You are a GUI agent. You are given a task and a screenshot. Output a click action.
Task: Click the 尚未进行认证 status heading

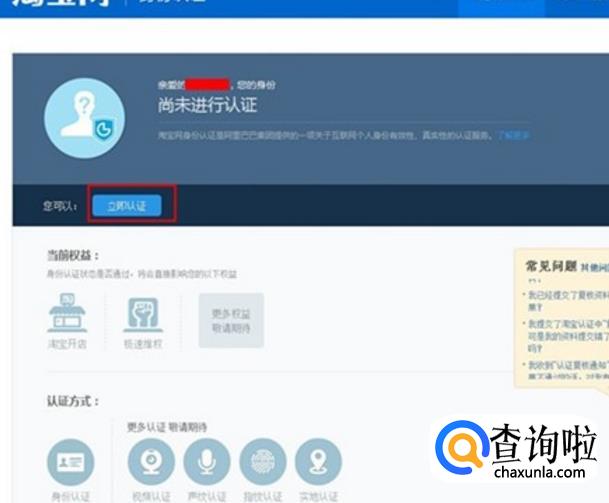point(207,105)
